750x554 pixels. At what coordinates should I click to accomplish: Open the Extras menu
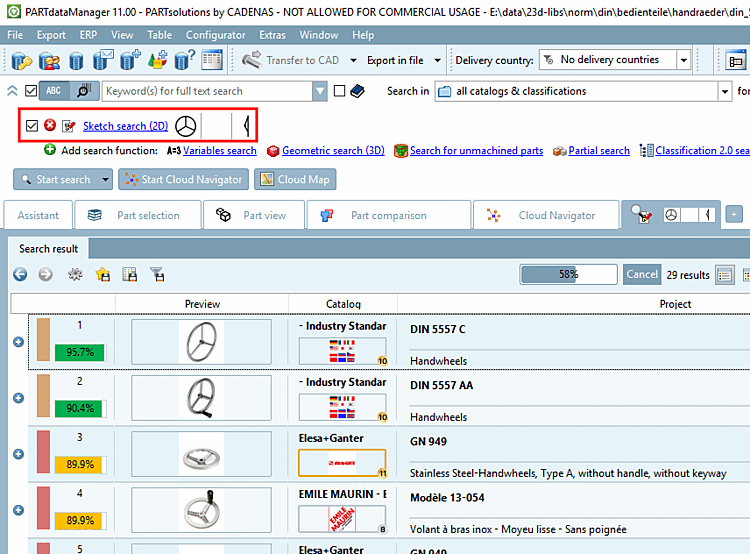(x=272, y=35)
